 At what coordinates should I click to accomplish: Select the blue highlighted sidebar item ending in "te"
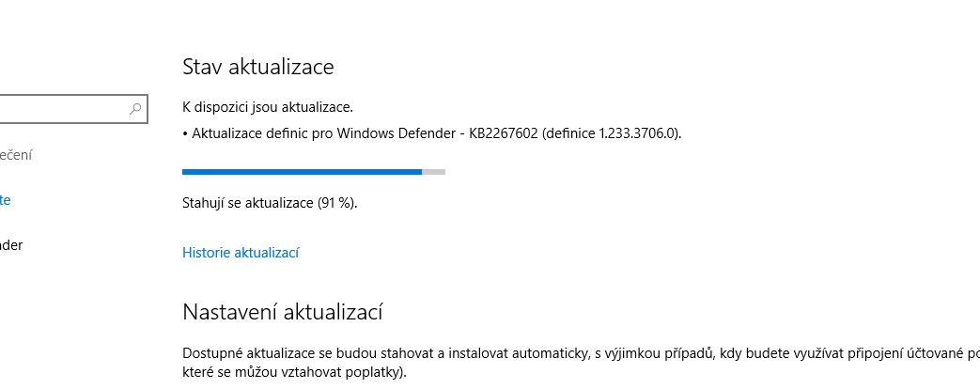pos(6,200)
